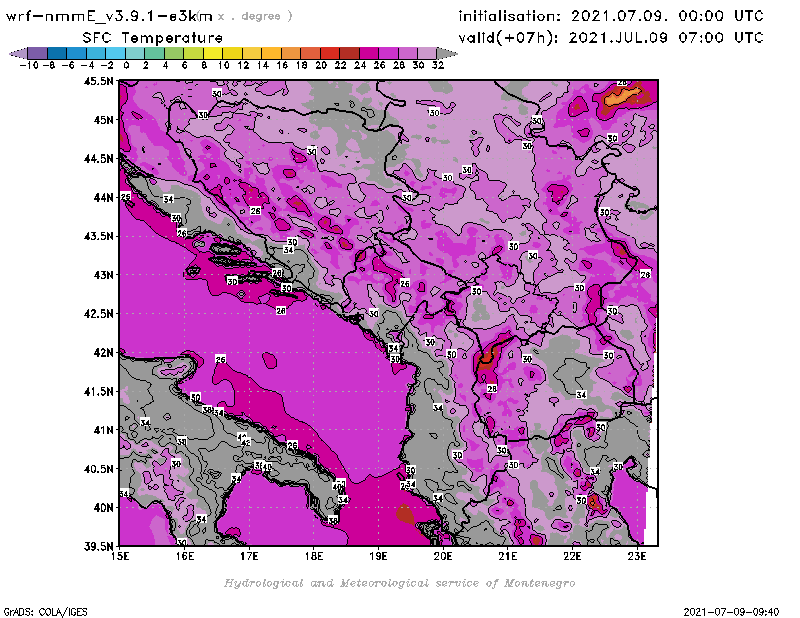Select the legend swatch between 30 and 32

tap(427, 53)
